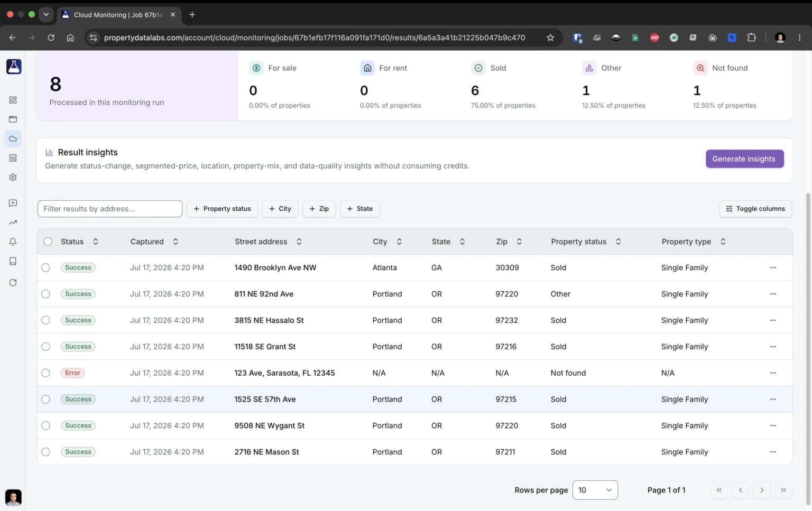The image size is (812, 511).
Task: Open the feedback message sidebar icon
Action: (x=13, y=203)
